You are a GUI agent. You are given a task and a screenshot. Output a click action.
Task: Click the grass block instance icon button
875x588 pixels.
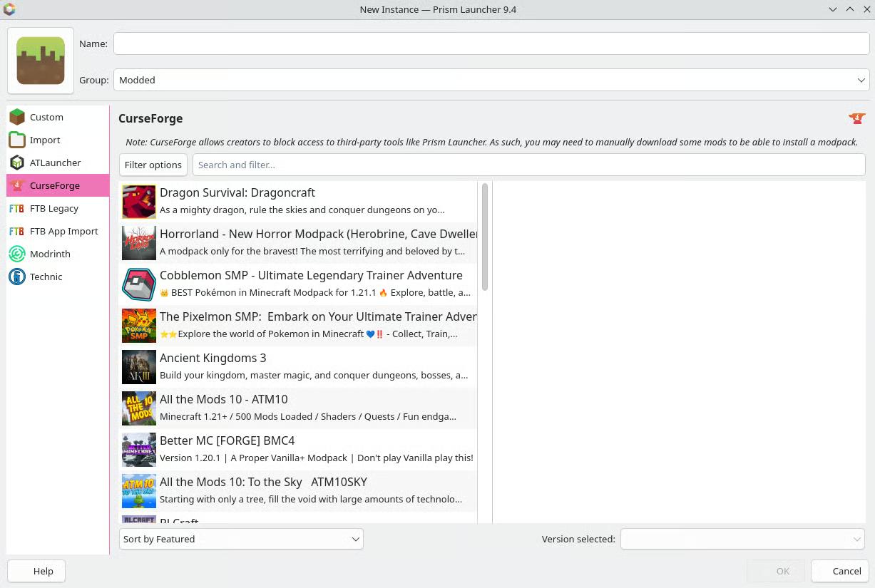click(x=41, y=61)
